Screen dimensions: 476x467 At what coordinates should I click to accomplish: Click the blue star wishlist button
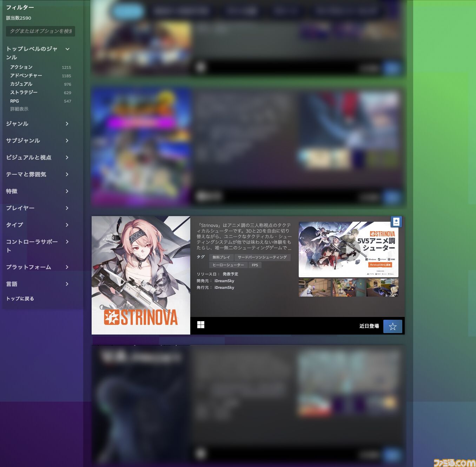pos(393,326)
